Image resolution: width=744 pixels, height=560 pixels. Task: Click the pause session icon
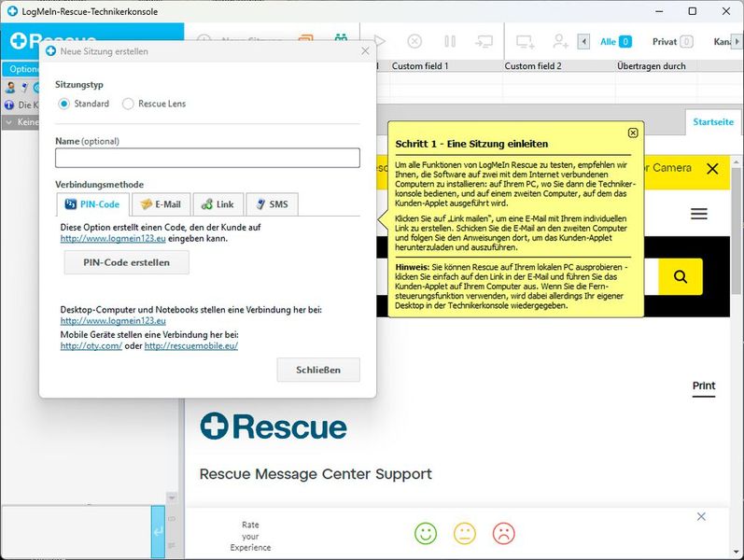(x=450, y=41)
